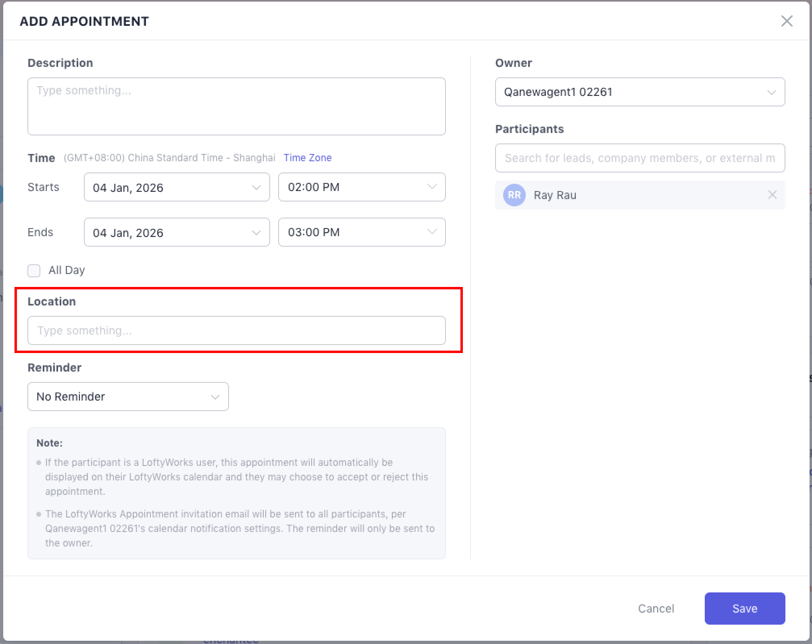Click the start date chevron arrow

[x=256, y=187]
